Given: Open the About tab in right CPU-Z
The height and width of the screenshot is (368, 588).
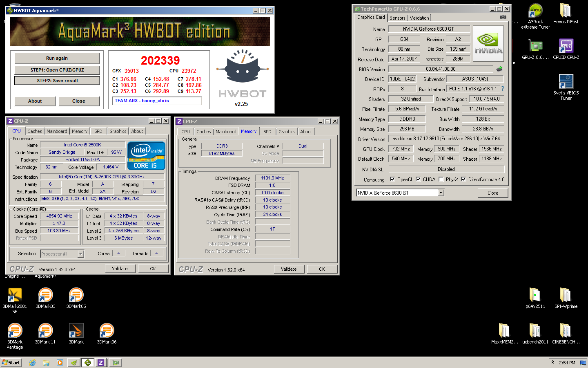Looking at the screenshot, I should (x=306, y=132).
